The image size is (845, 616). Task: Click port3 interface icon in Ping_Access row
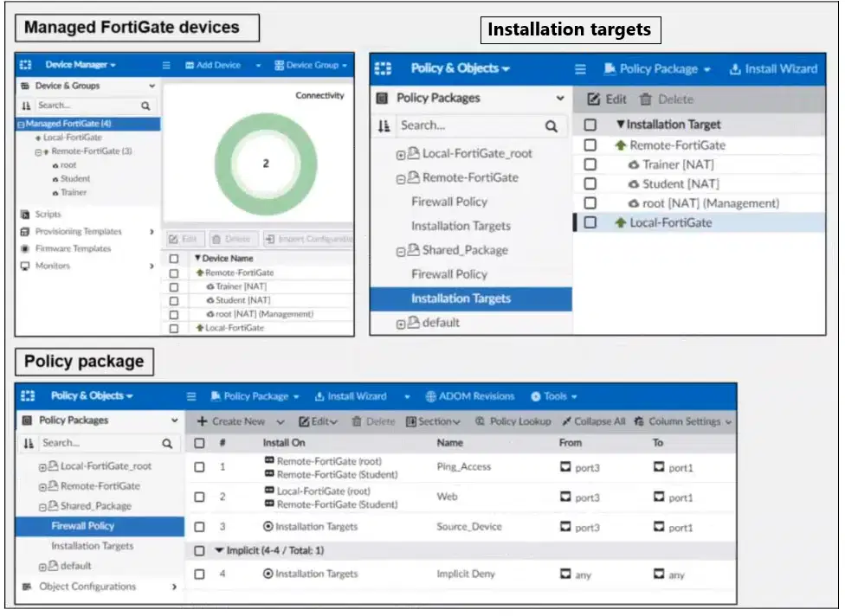coord(565,467)
